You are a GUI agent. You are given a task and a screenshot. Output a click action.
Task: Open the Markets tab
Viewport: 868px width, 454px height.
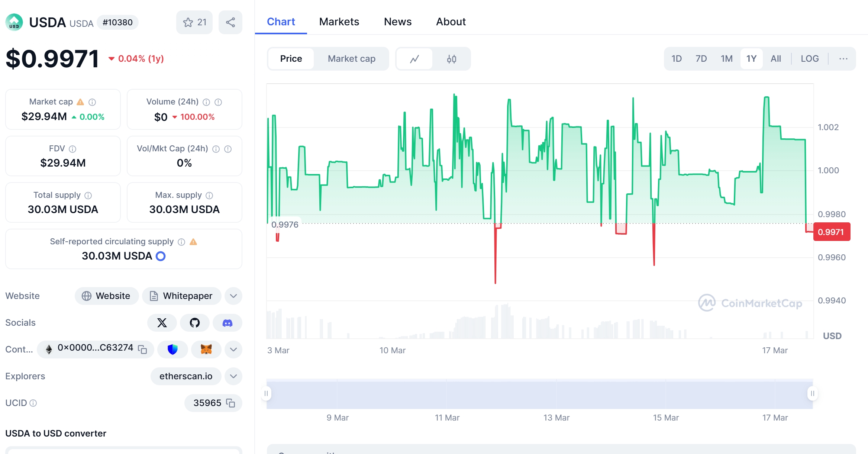[x=339, y=22]
